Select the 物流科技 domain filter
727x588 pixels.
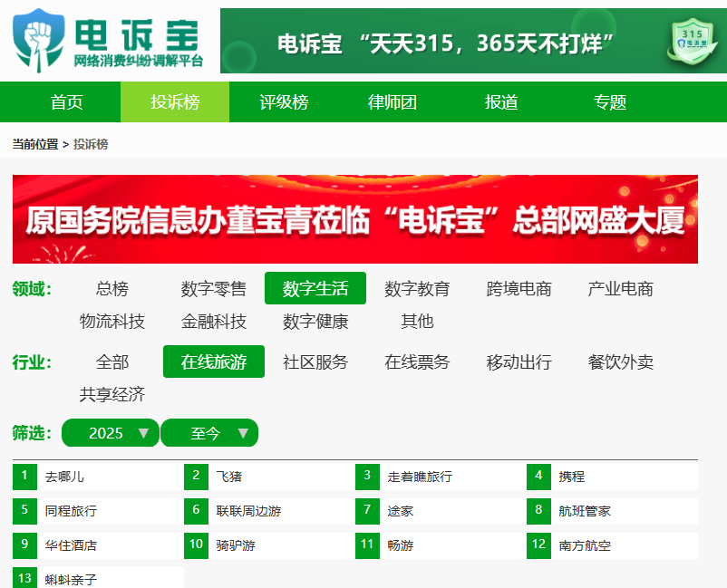112,321
